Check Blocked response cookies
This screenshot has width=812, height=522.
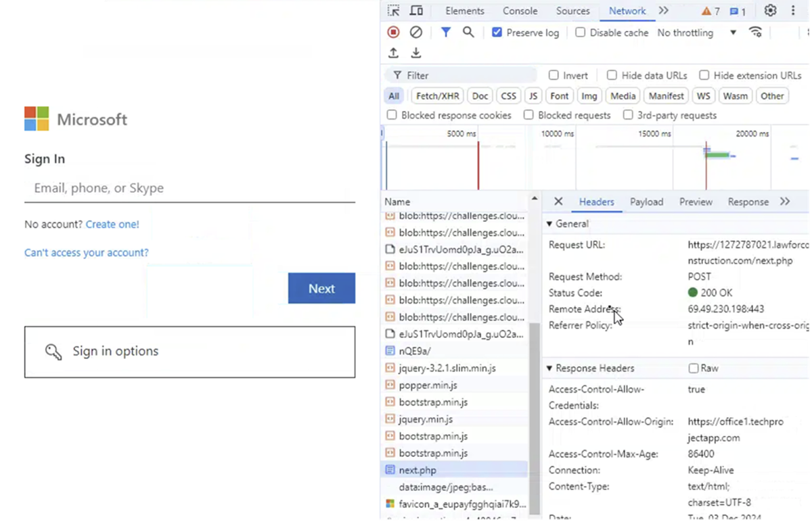(392, 115)
